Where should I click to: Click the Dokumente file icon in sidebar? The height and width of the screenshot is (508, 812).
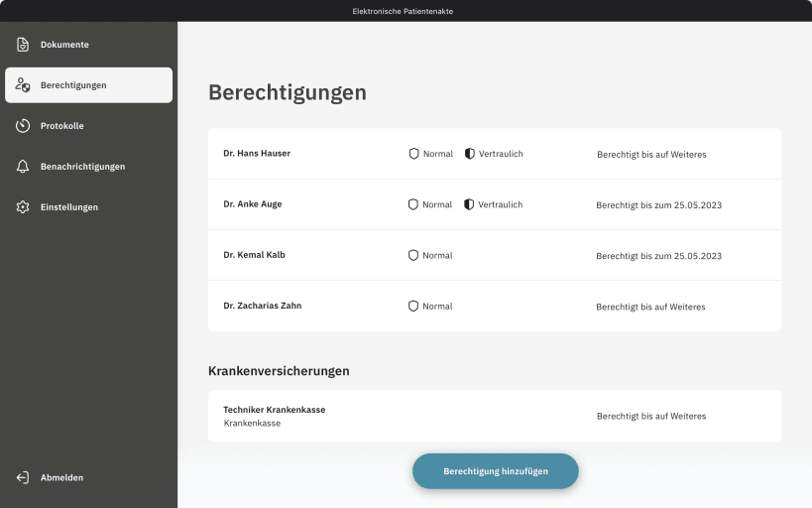[x=22, y=45]
